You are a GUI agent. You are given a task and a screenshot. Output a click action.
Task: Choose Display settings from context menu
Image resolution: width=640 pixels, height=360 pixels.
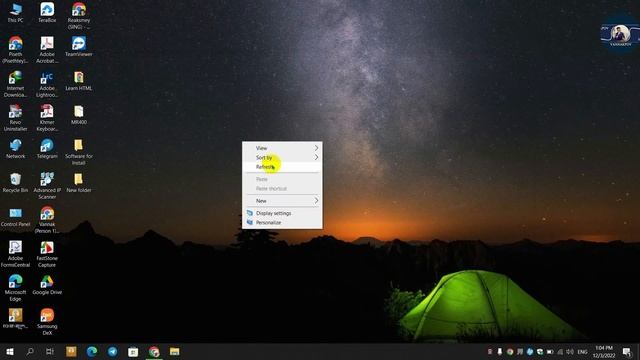tap(282, 213)
